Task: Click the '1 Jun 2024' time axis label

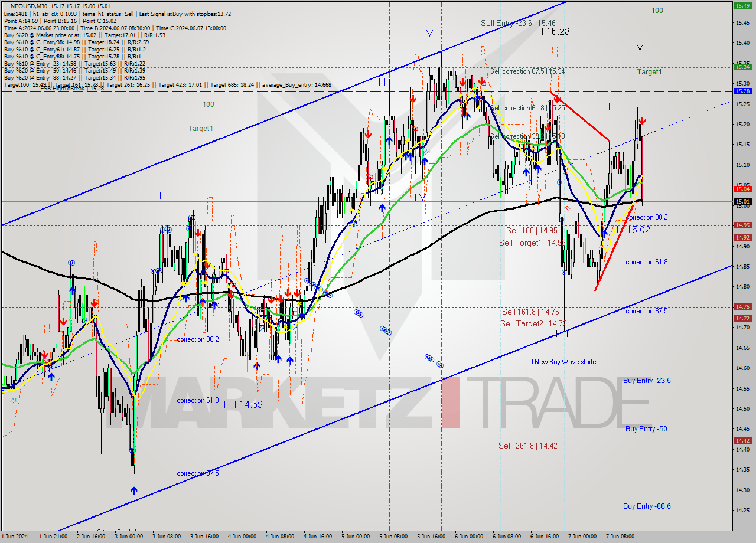Action: [14, 537]
